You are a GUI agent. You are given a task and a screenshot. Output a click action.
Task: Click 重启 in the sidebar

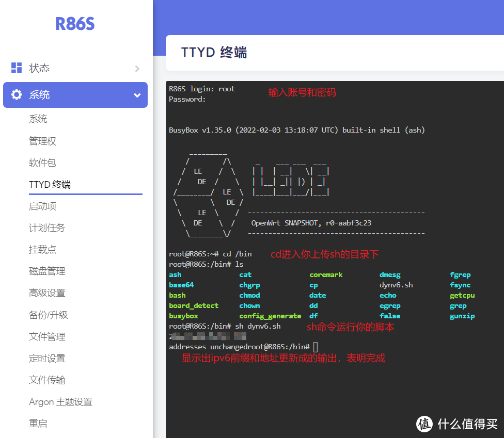38,424
